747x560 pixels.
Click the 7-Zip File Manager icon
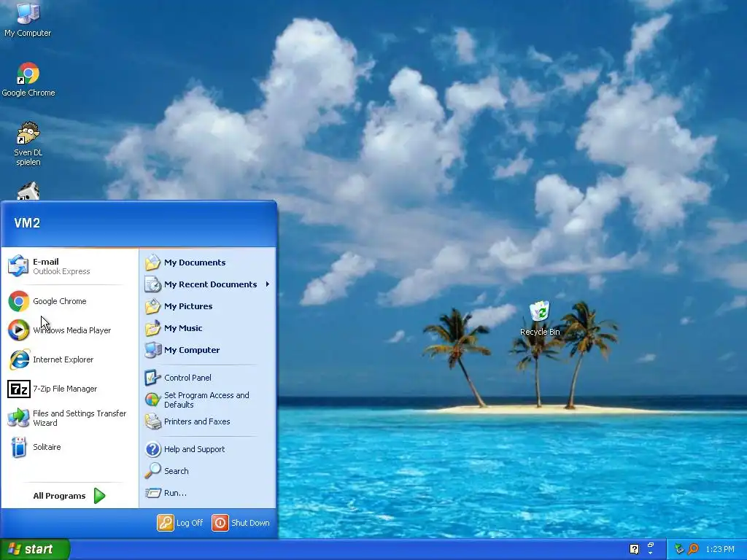click(x=18, y=389)
